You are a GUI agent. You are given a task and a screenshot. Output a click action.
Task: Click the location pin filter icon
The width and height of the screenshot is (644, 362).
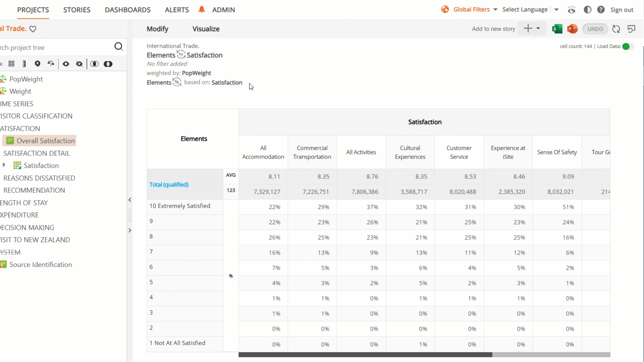coord(38,64)
